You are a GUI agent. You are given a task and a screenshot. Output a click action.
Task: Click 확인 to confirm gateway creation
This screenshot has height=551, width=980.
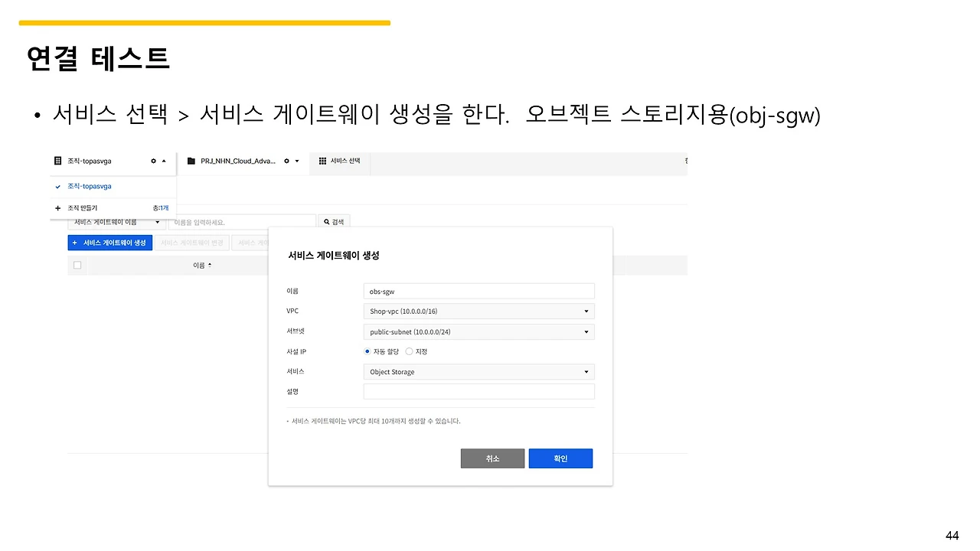point(560,458)
